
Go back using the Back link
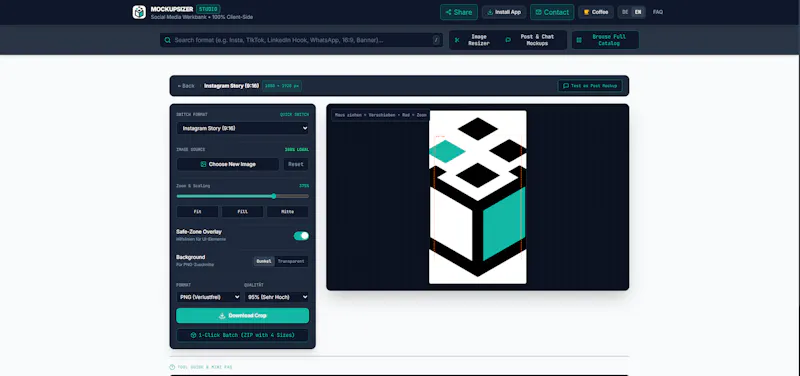click(186, 86)
